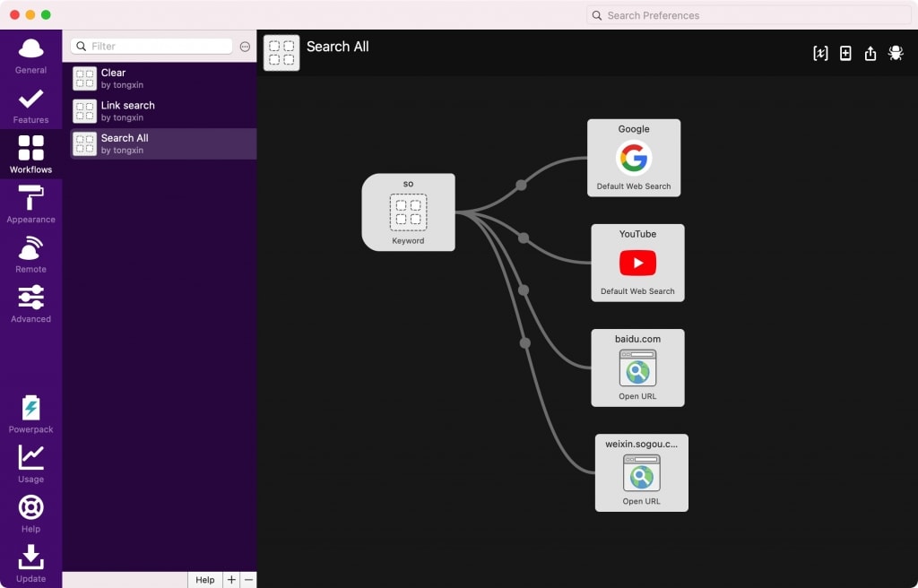Click the Keyword label under so node
The height and width of the screenshot is (588, 918).
tap(408, 241)
